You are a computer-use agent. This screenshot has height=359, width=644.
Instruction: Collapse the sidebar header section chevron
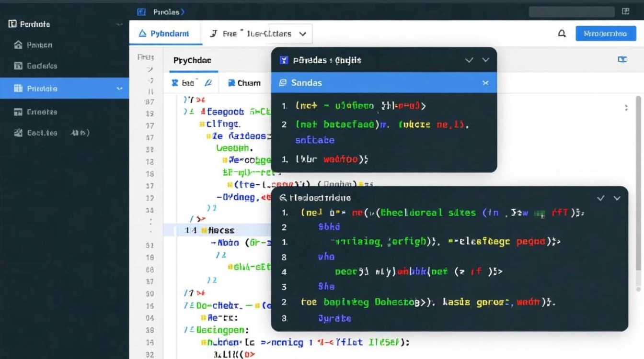coord(119,24)
